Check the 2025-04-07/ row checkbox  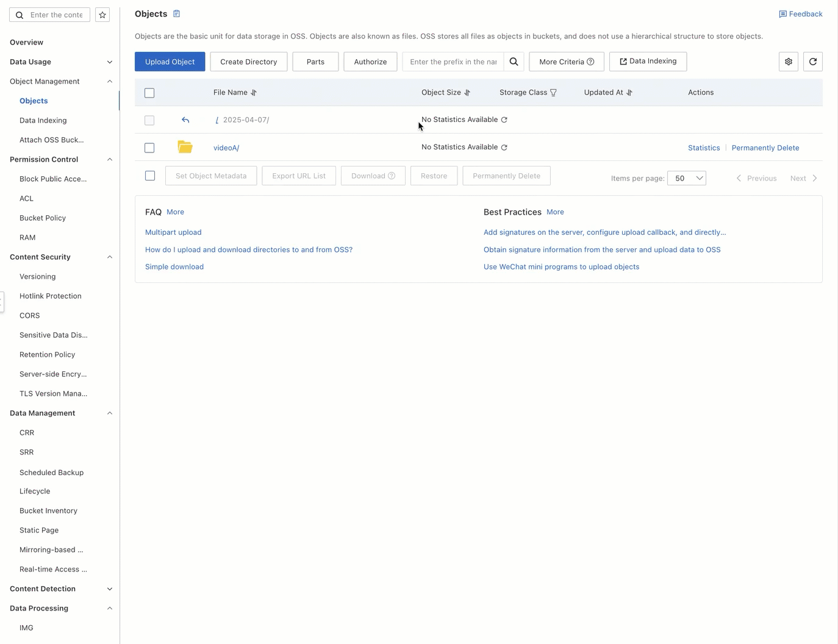pos(149,120)
